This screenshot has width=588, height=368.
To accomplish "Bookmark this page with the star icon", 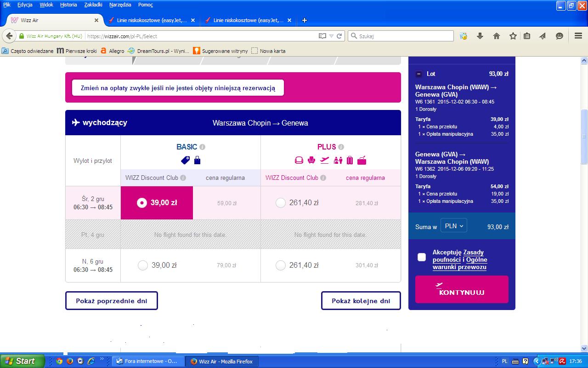I will click(513, 36).
